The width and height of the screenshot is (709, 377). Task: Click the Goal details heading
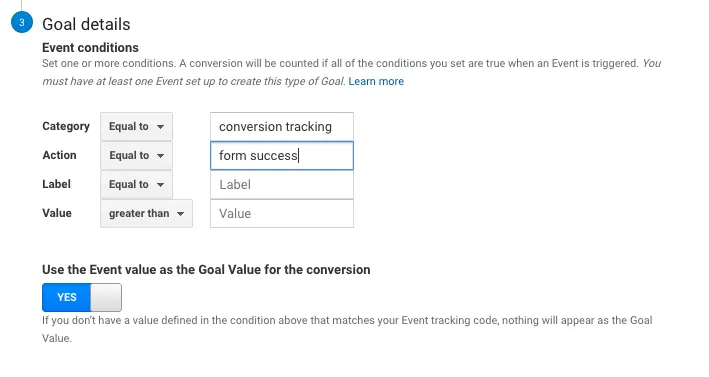[86, 24]
